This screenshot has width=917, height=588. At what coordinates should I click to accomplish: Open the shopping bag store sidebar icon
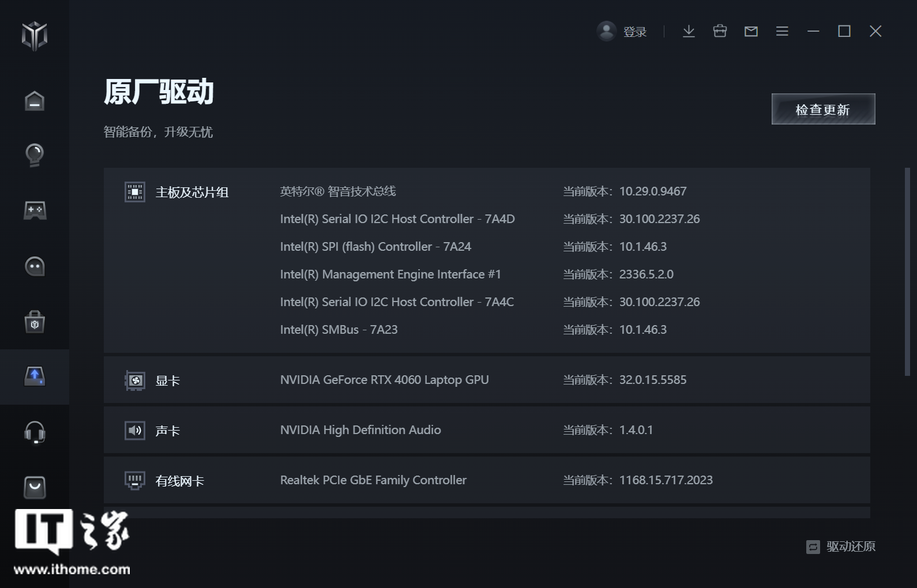pyautogui.click(x=35, y=322)
